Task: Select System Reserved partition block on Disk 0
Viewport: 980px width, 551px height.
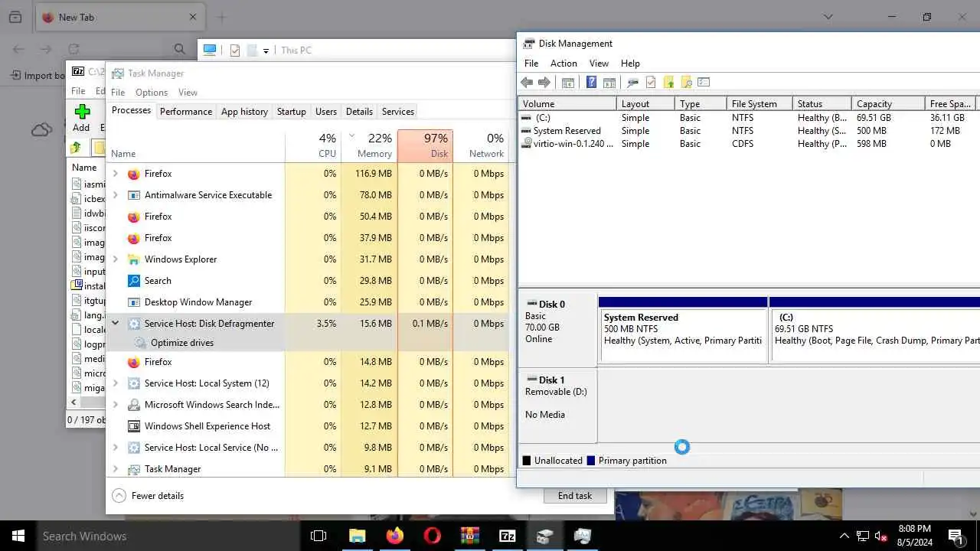Action: tap(683, 329)
